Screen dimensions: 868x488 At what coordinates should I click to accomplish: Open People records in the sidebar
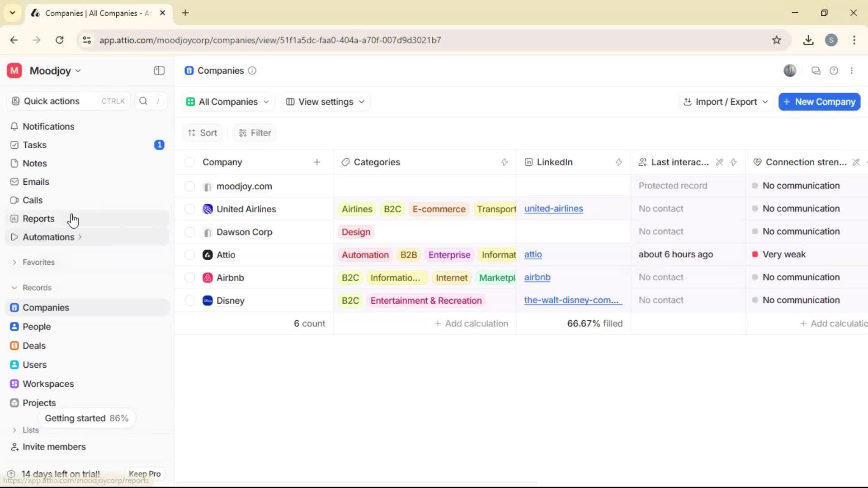coord(87,327)
